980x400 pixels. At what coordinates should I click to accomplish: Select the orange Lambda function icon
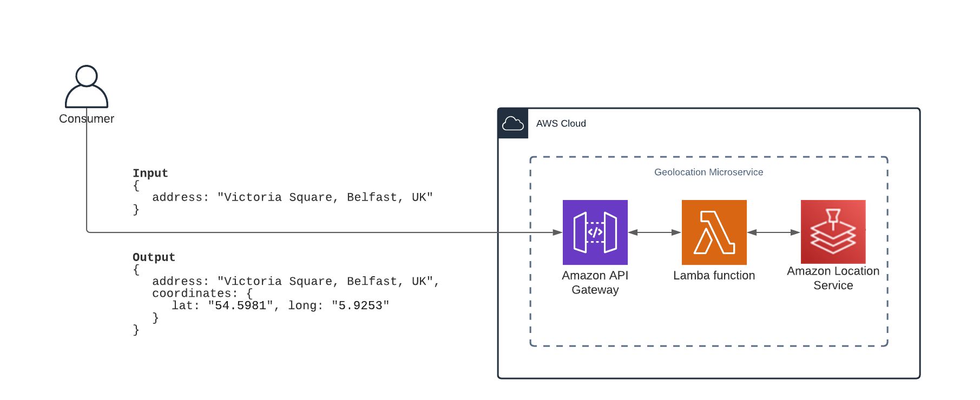click(714, 232)
